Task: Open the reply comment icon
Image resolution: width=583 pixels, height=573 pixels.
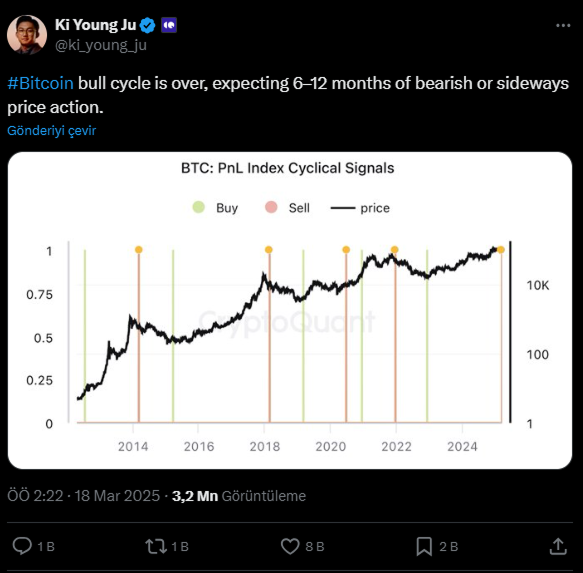Action: [22, 546]
